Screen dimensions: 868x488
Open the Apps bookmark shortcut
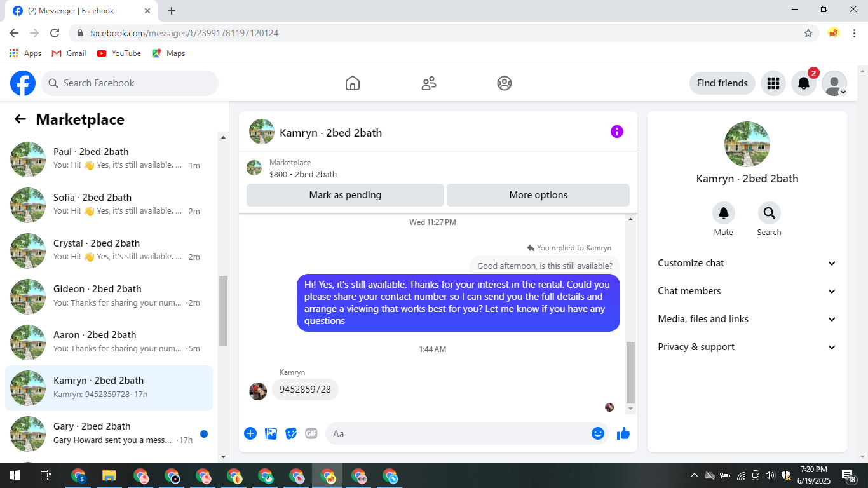point(25,53)
